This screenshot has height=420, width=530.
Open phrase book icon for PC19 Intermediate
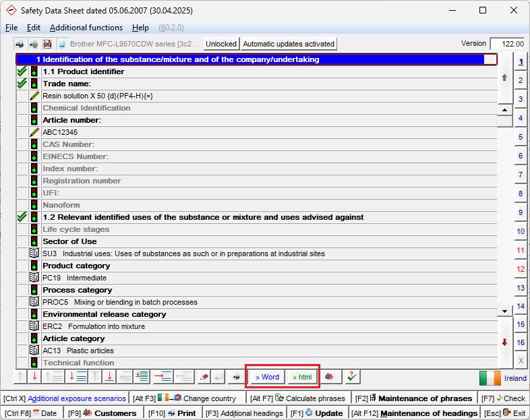point(34,278)
